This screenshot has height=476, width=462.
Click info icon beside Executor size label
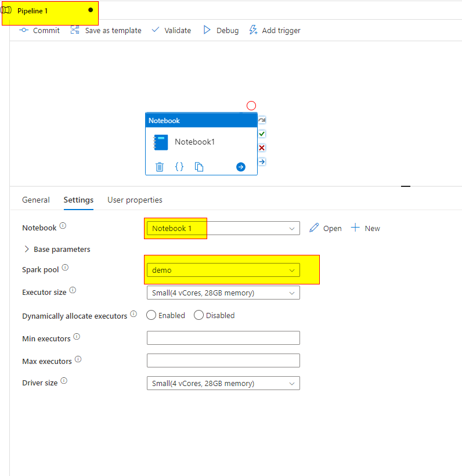[x=73, y=290]
